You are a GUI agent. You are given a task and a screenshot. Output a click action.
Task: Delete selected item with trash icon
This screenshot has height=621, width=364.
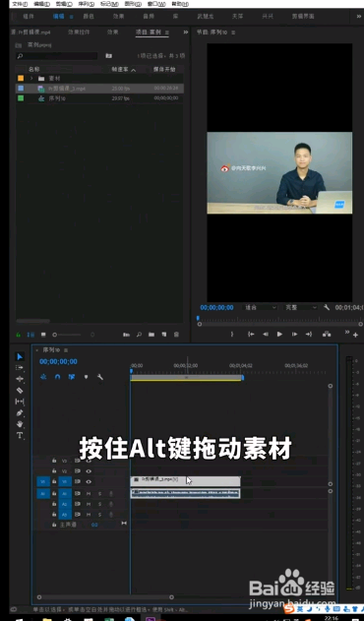tap(177, 335)
